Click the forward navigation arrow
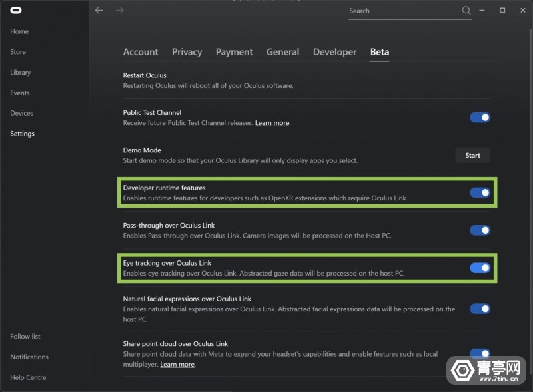This screenshot has width=533, height=392. click(x=120, y=11)
